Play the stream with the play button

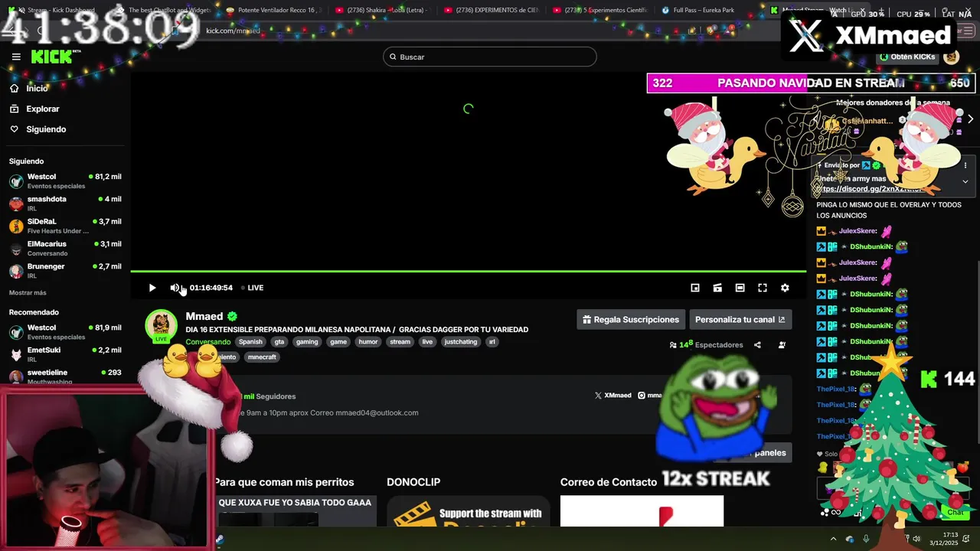[x=152, y=288]
